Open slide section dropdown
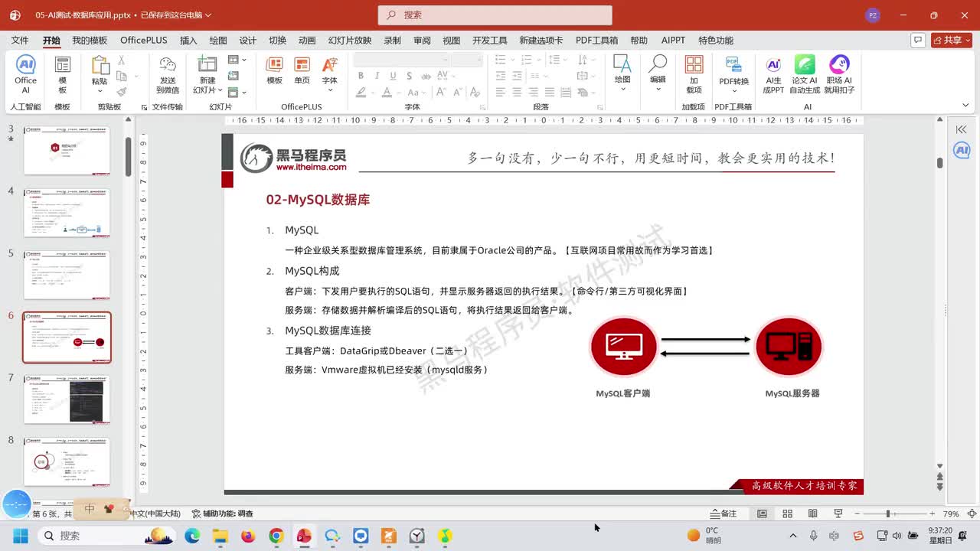980x551 pixels. pos(237,92)
